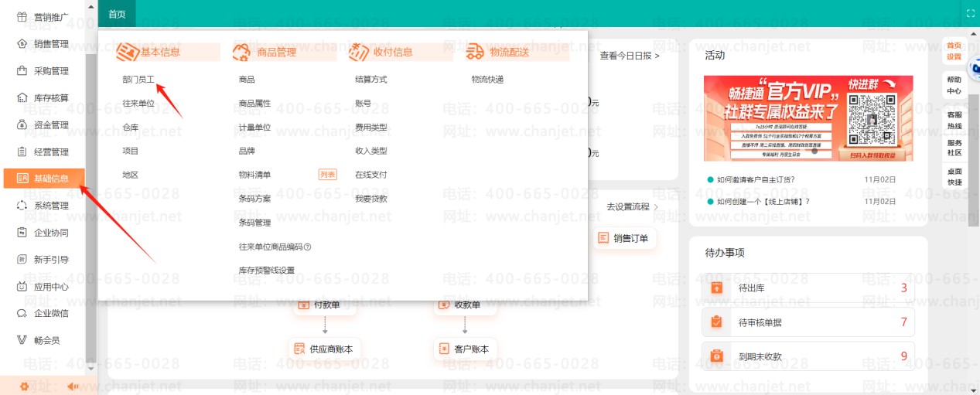Image resolution: width=980 pixels, height=395 pixels.
Task: Click the 待审核单据 clipboard icon
Action: (x=717, y=322)
